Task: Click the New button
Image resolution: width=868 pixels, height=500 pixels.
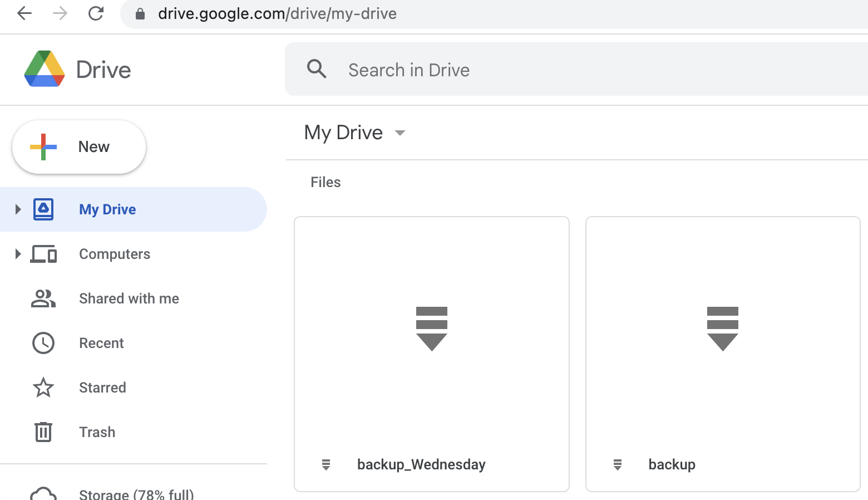Action: pos(78,146)
